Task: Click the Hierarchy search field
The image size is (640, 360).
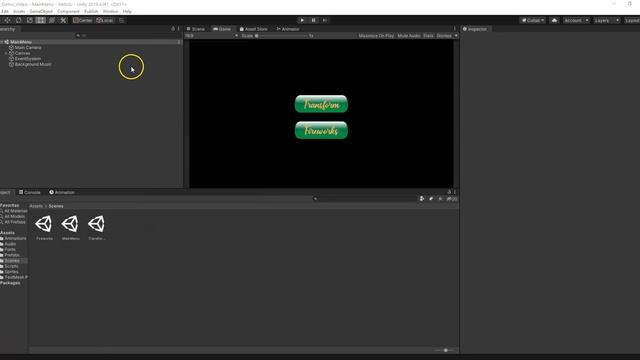Action: [x=127, y=36]
